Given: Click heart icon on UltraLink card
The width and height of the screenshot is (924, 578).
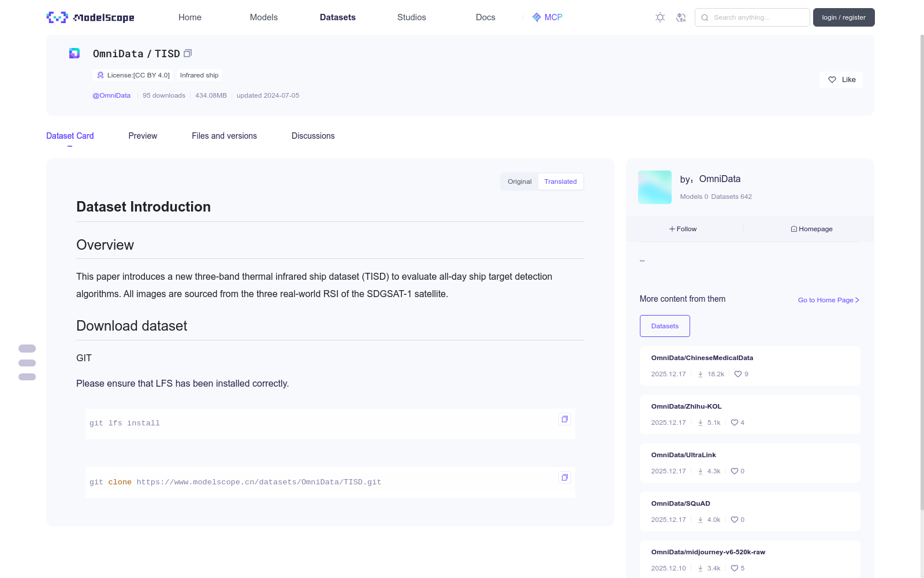Looking at the screenshot, I should point(735,471).
